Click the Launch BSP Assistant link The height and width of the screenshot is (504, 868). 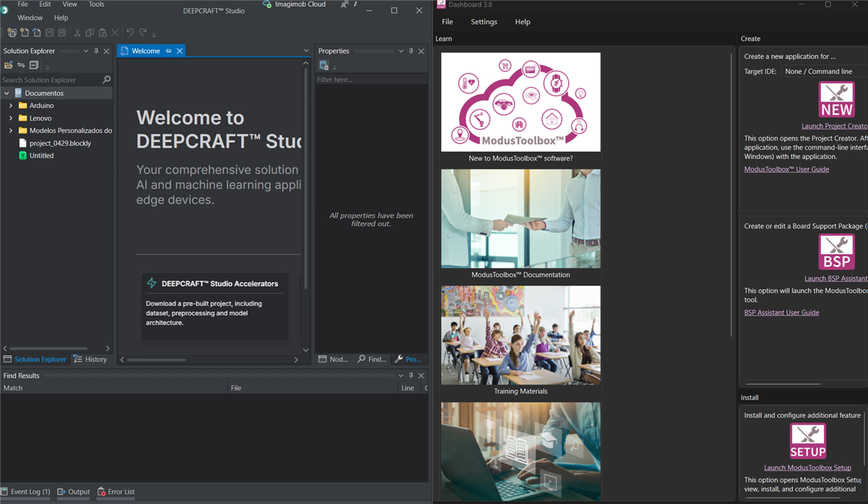836,279
